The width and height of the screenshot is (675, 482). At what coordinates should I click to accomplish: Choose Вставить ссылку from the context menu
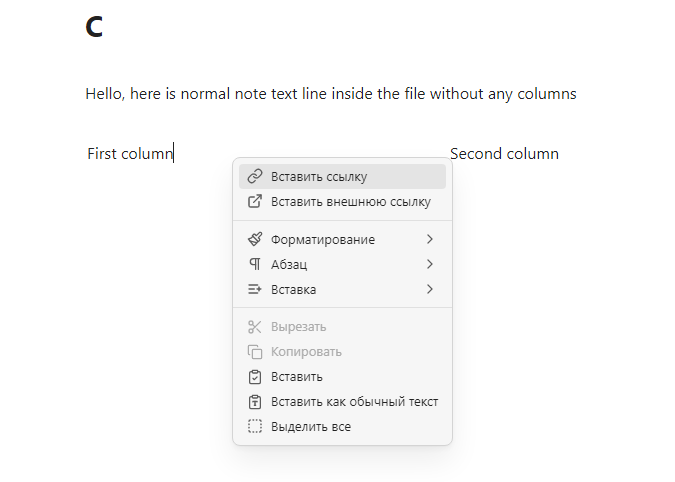(x=319, y=177)
